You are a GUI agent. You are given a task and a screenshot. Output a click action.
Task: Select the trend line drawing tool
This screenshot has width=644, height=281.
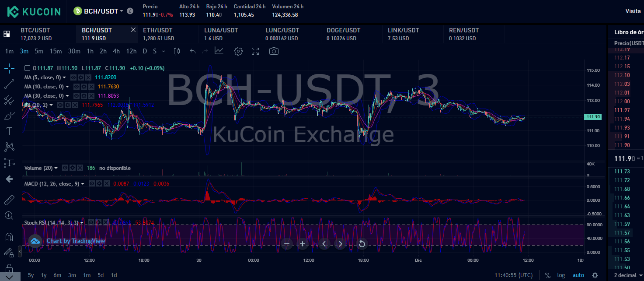click(9, 84)
